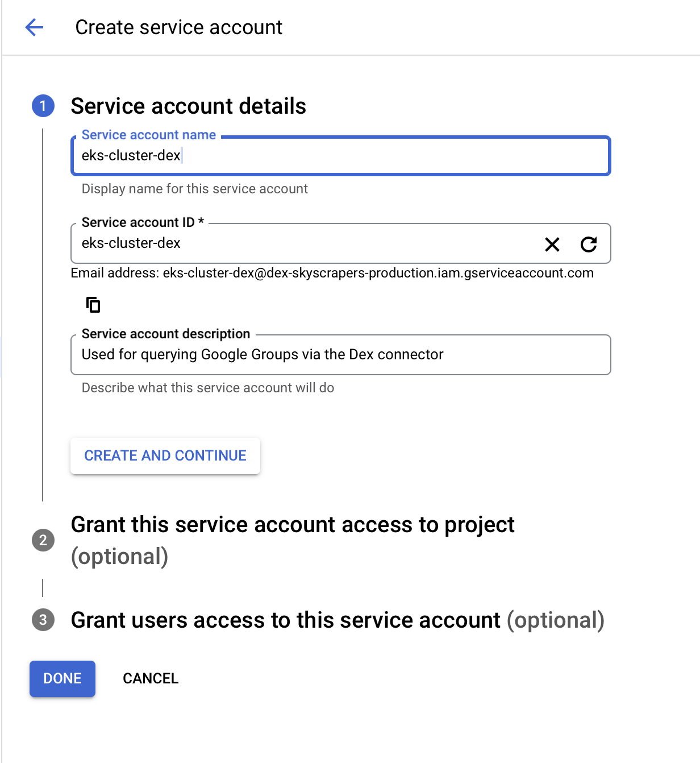700x763 pixels.
Task: Click the back arrow to exit service account creation
Action: coord(34,27)
